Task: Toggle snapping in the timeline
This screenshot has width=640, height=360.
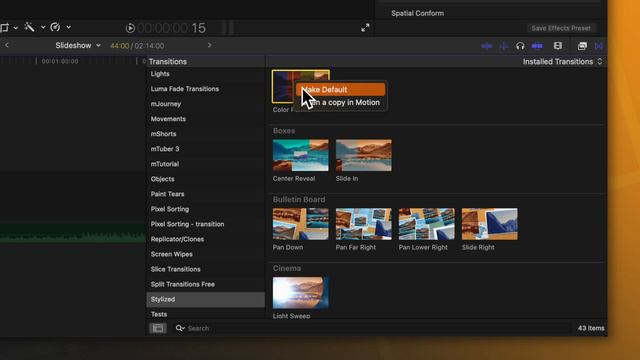Action: pos(537,46)
